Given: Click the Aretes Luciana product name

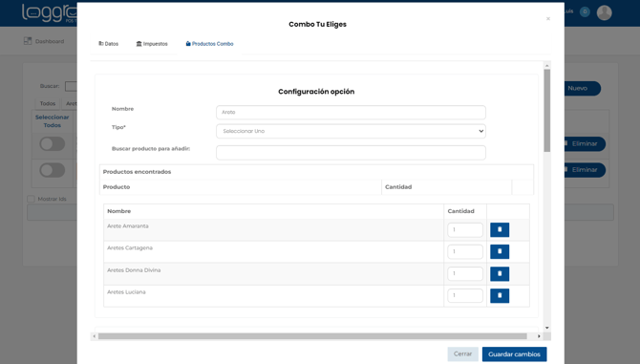Looking at the screenshot, I should click(126, 292).
